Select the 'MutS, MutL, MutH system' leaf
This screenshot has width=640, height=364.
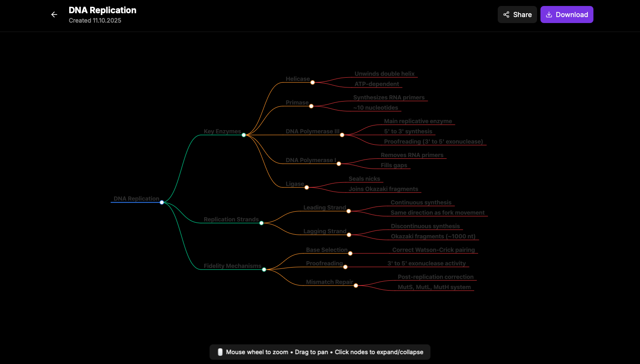pyautogui.click(x=434, y=287)
